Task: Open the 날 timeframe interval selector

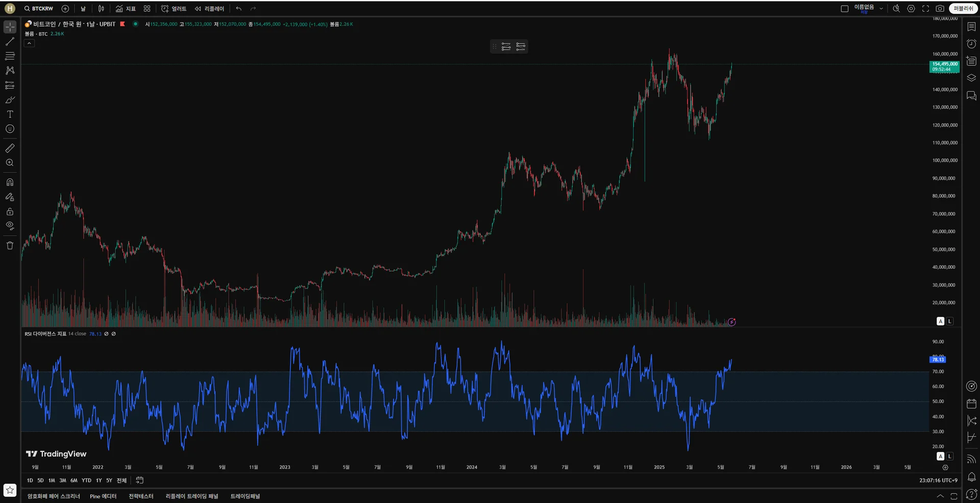Action: pos(83,9)
